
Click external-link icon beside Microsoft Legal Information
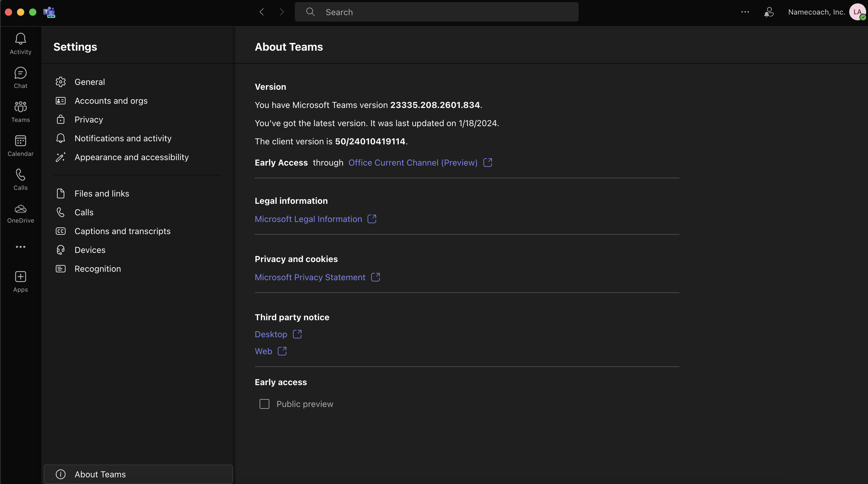372,219
